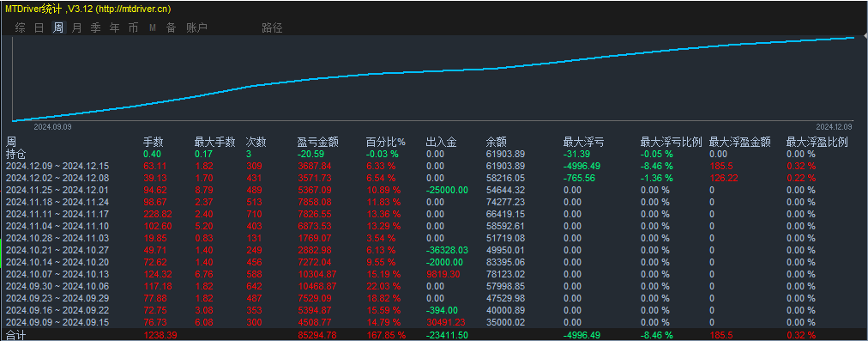Open the 路径 path tab
The height and width of the screenshot is (341, 868).
click(272, 27)
